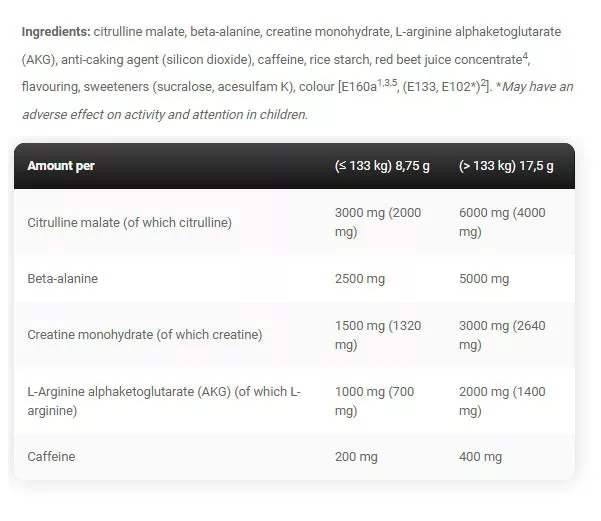Select the "Creatine monohydrate (of which creatine)" row label

(x=145, y=334)
